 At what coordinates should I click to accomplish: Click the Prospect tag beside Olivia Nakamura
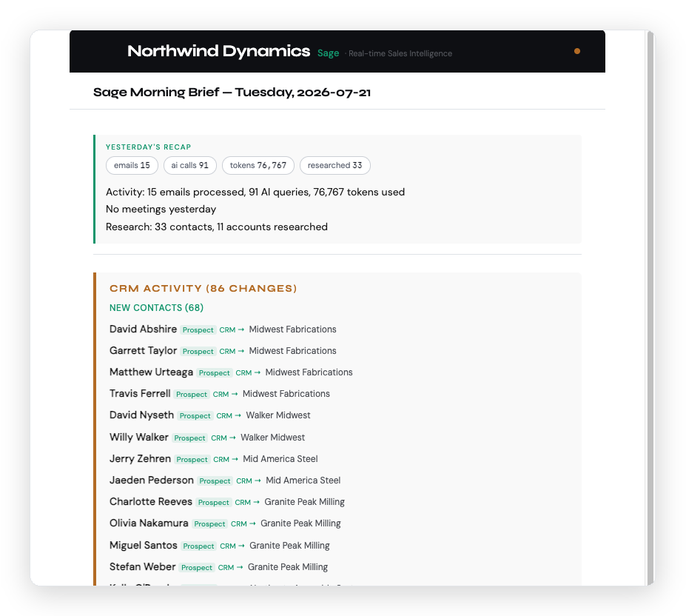pyautogui.click(x=209, y=524)
